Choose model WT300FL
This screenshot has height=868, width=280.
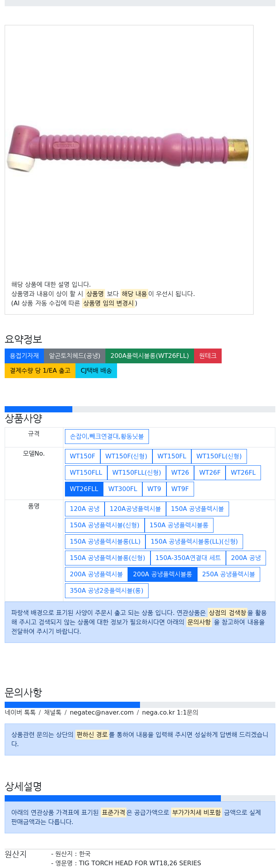(x=122, y=489)
